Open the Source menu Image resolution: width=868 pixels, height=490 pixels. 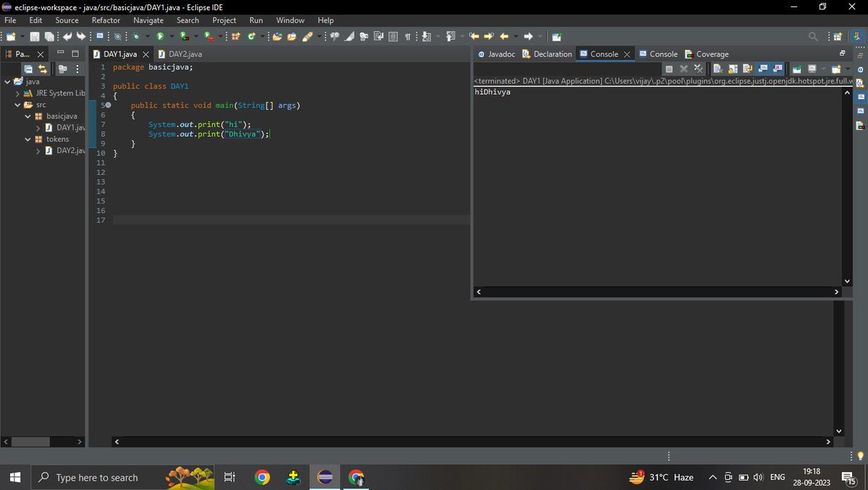pos(67,20)
